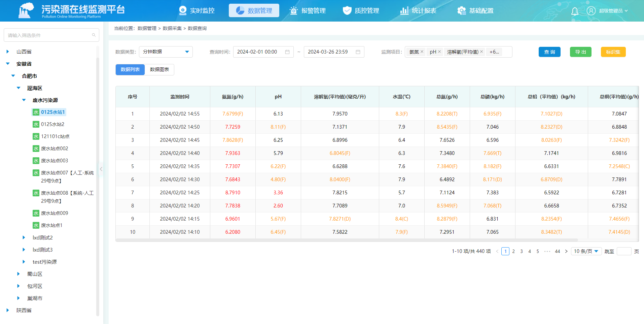This screenshot has width=644, height=324.
Task: Collapse 瑶海区 tree node
Action: [x=19, y=88]
